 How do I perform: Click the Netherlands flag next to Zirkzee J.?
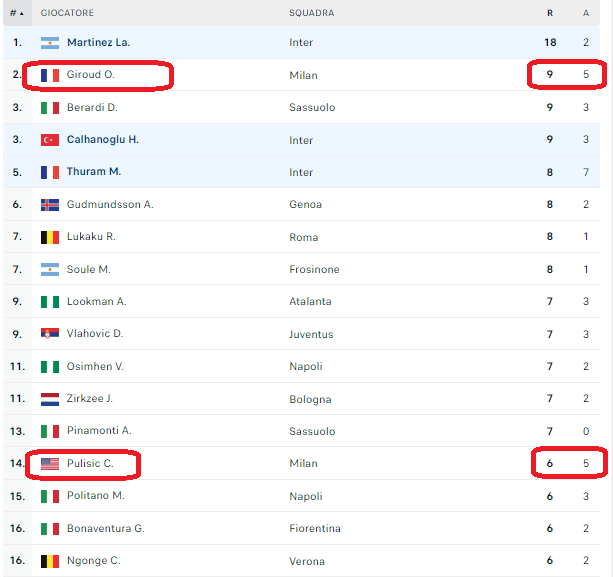coord(50,399)
